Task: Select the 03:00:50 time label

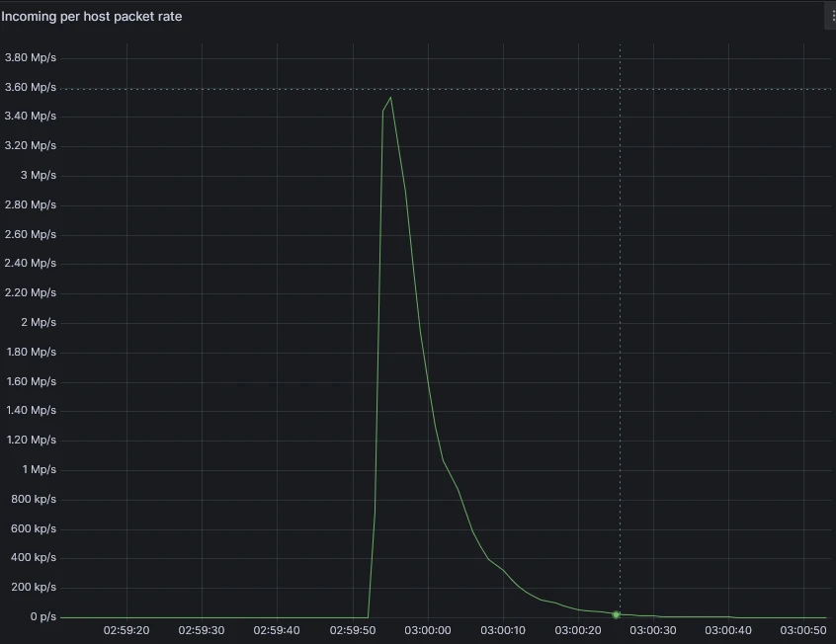Action: [803, 630]
